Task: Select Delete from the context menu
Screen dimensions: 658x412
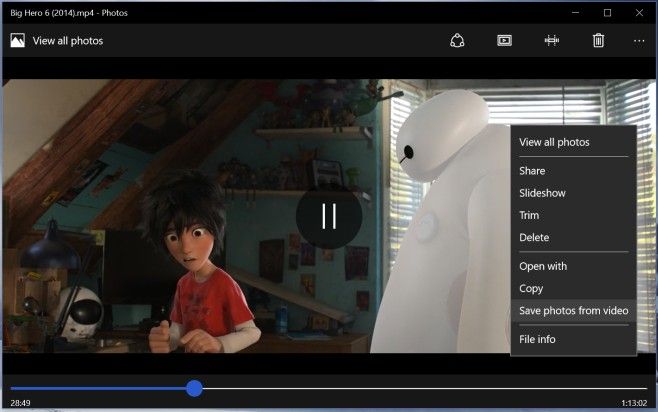Action: coord(534,237)
